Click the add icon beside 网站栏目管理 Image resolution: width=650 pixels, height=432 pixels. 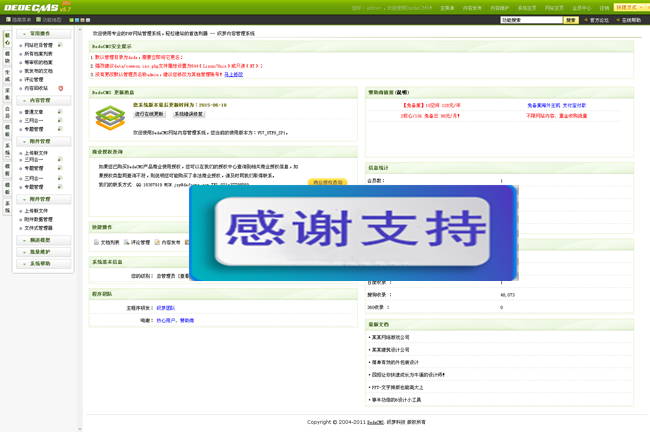click(x=60, y=45)
